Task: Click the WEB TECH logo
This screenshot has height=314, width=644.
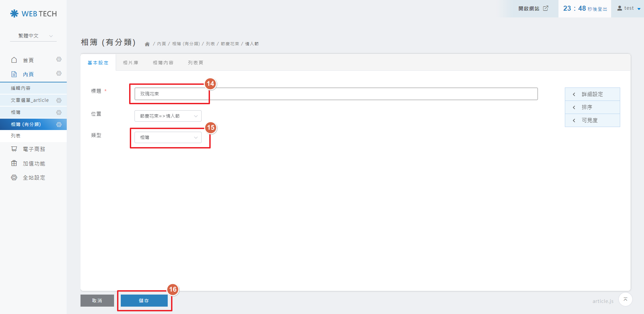Action: [34, 14]
